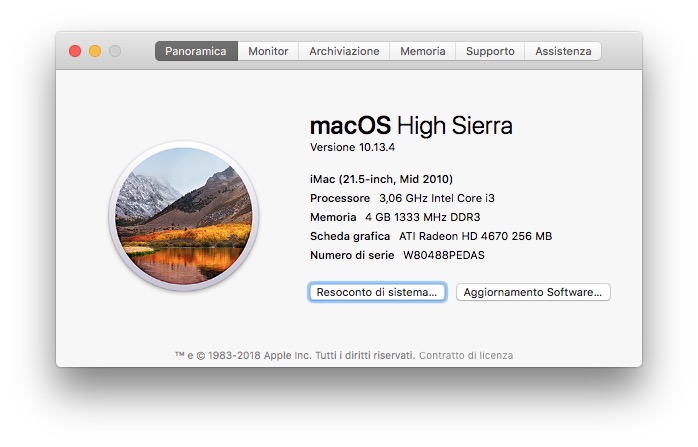This screenshot has height=447, width=698.
Task: Open the Monitor tab
Action: tap(268, 51)
